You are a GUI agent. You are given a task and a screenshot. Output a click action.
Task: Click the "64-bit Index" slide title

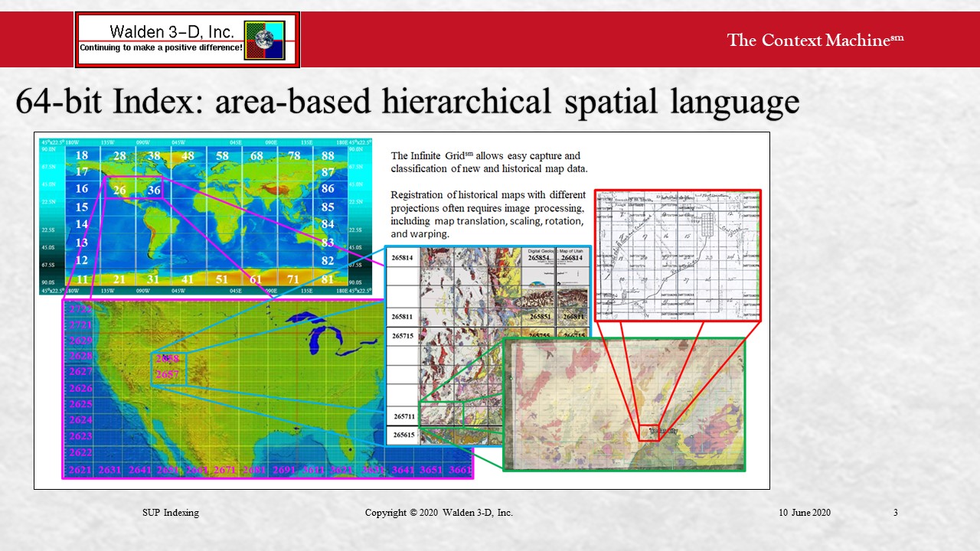pyautogui.click(x=407, y=103)
